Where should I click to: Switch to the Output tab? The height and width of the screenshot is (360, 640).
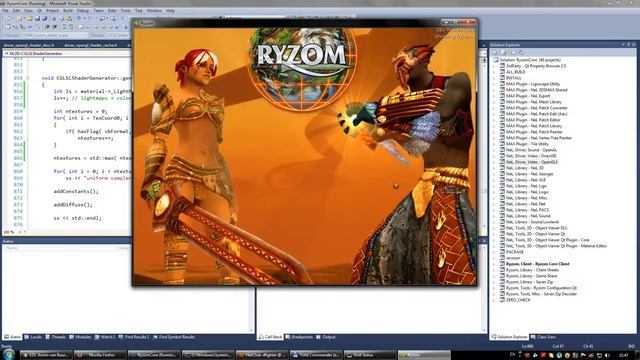326,337
